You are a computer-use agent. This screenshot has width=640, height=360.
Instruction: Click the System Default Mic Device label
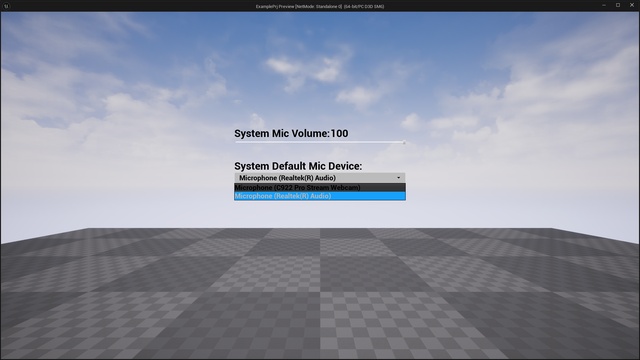coord(298,166)
